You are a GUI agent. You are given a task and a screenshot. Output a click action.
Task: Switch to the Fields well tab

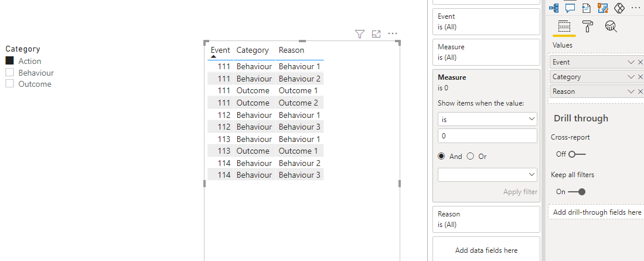pos(564,27)
